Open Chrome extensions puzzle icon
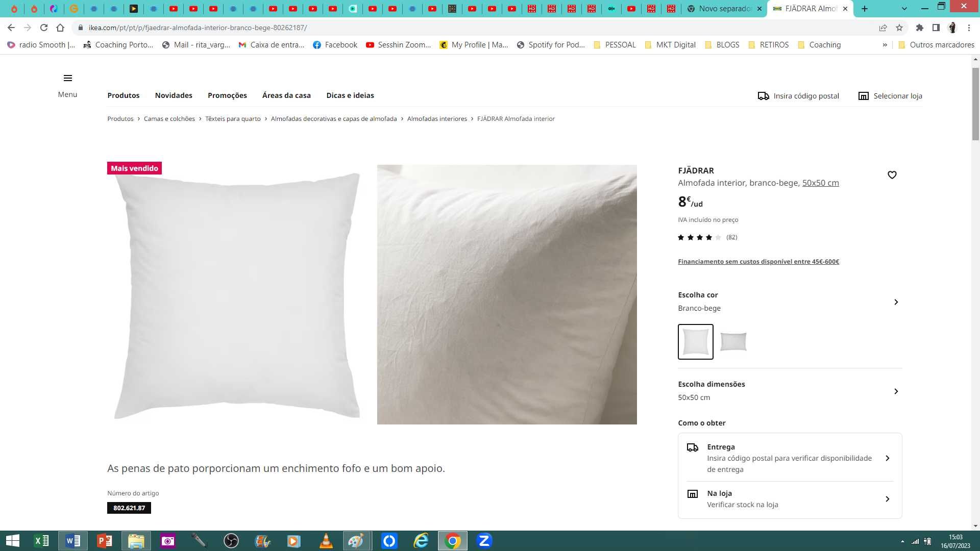Viewport: 980px width, 551px height. click(919, 28)
